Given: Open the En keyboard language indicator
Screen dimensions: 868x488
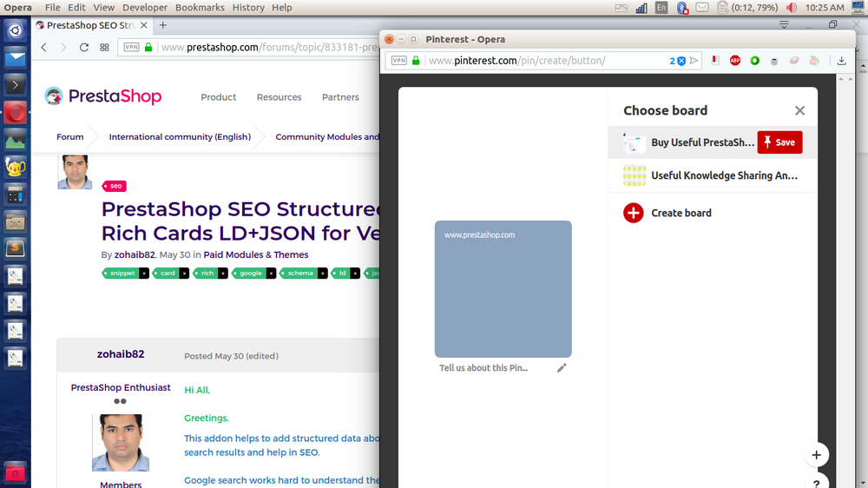Looking at the screenshot, I should pyautogui.click(x=661, y=8).
